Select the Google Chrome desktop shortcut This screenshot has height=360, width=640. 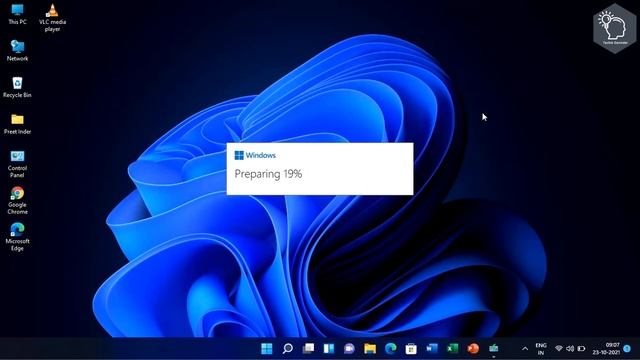pos(17,200)
